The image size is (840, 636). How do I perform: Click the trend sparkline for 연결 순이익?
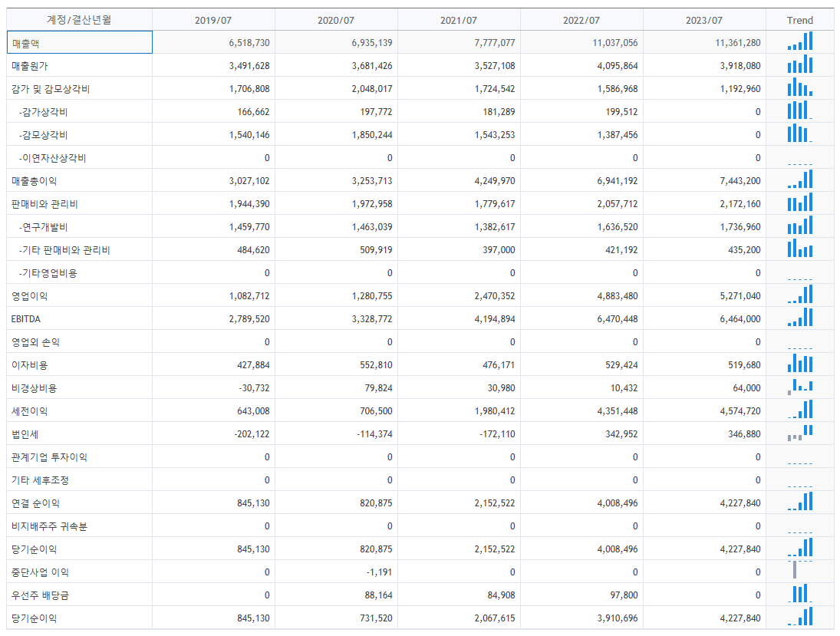(800, 502)
